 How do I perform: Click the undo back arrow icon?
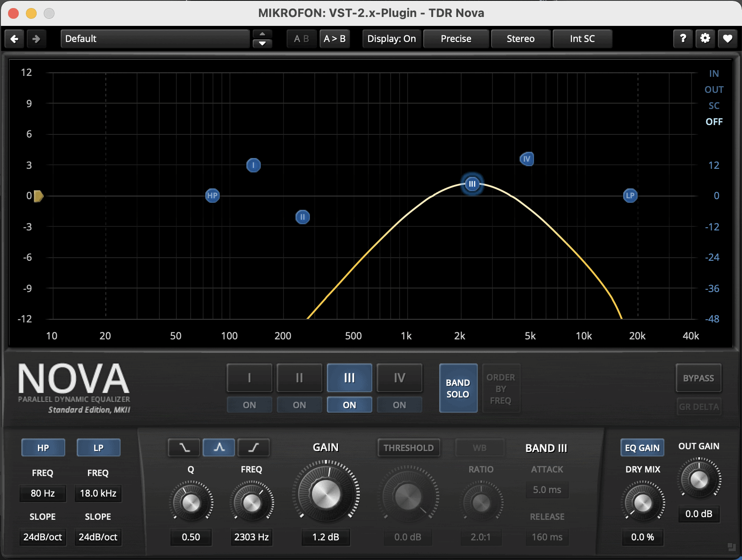(x=14, y=39)
